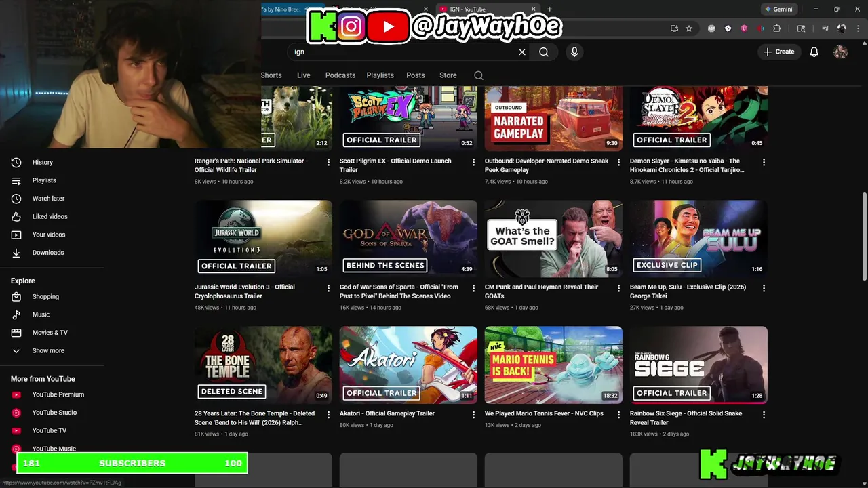Open Chrome extensions puzzle icon

point(777,28)
